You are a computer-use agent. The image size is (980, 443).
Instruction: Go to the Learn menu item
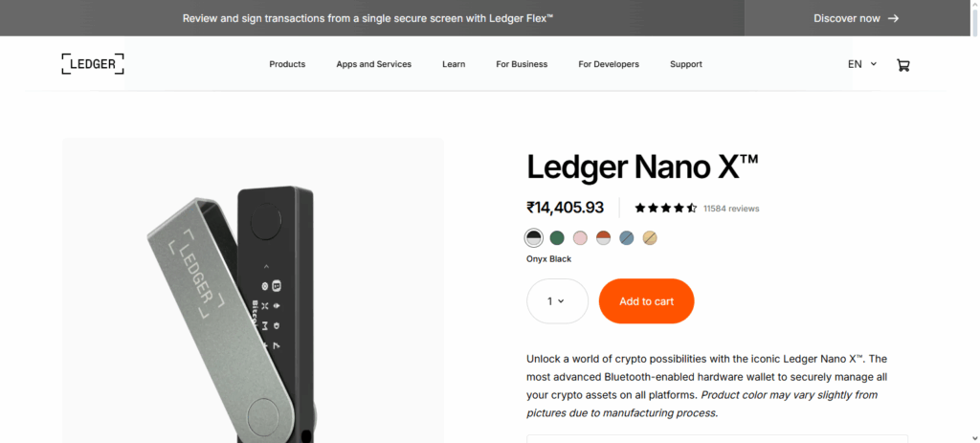pos(454,64)
